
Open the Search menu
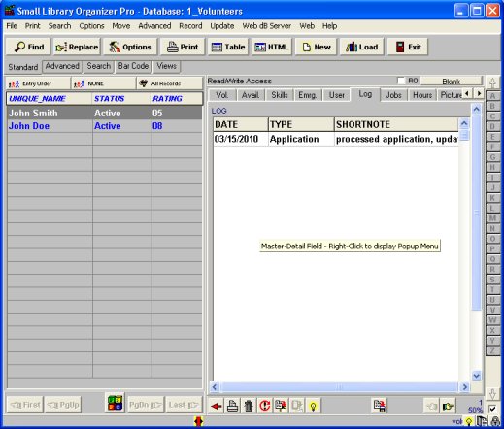[x=59, y=26]
